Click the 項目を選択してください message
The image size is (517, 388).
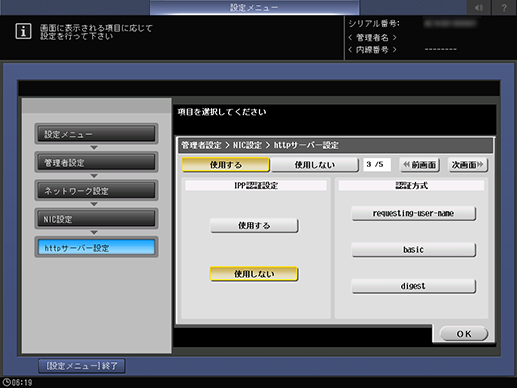pyautogui.click(x=222, y=112)
